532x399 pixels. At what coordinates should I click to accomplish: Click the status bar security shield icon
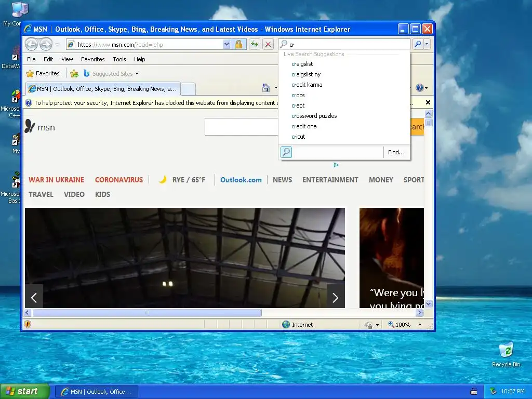pyautogui.click(x=28, y=324)
